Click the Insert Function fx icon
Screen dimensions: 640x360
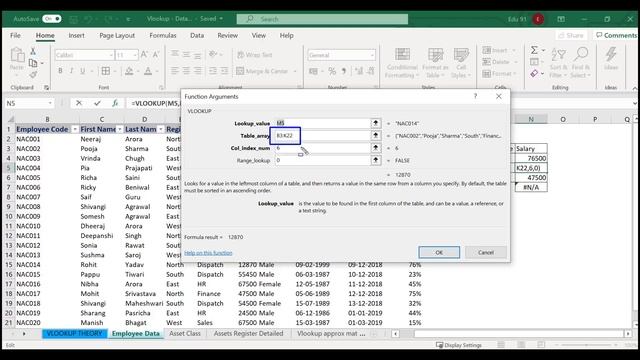[x=115, y=103]
